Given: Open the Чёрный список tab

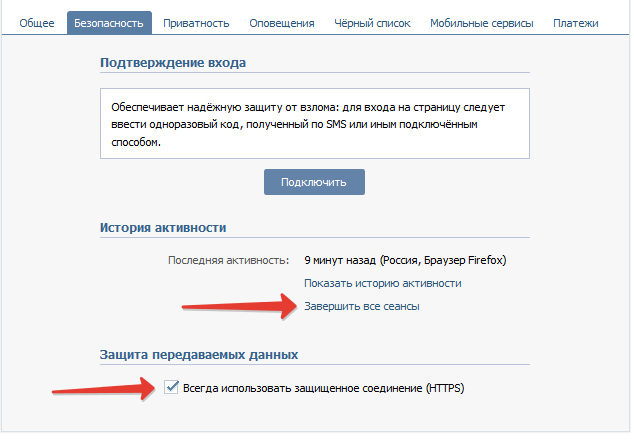Looking at the screenshot, I should 372,22.
